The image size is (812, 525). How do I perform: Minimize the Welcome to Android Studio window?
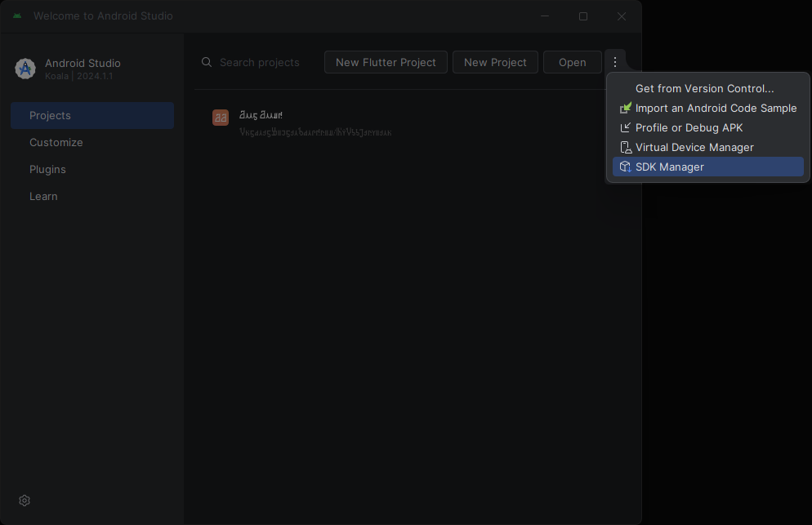tap(545, 16)
